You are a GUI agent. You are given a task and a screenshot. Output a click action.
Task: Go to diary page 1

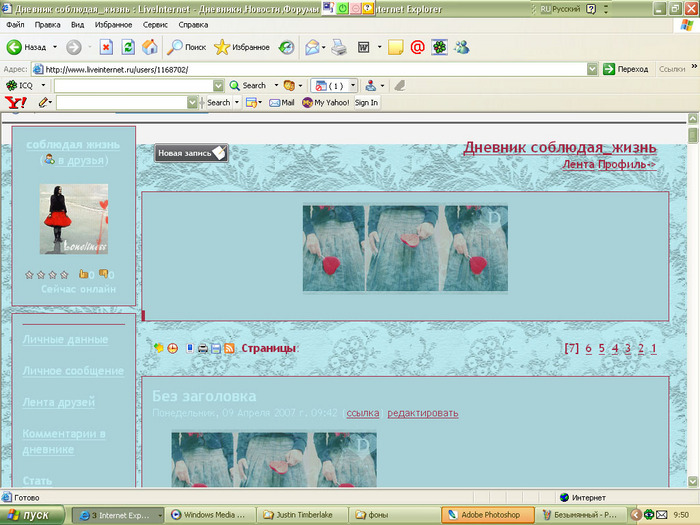[x=654, y=348]
